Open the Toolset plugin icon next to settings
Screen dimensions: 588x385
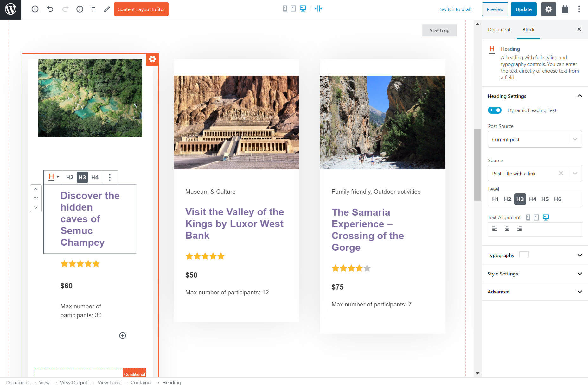pos(565,9)
